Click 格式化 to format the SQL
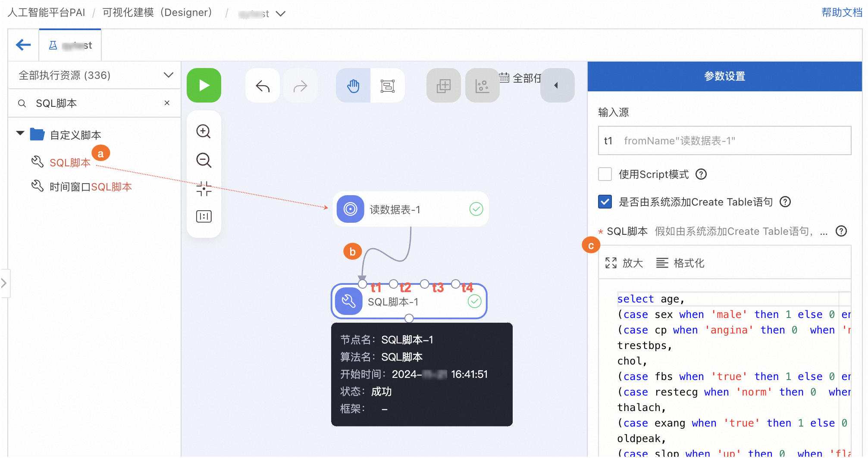This screenshot has width=868, height=458. coord(680,263)
